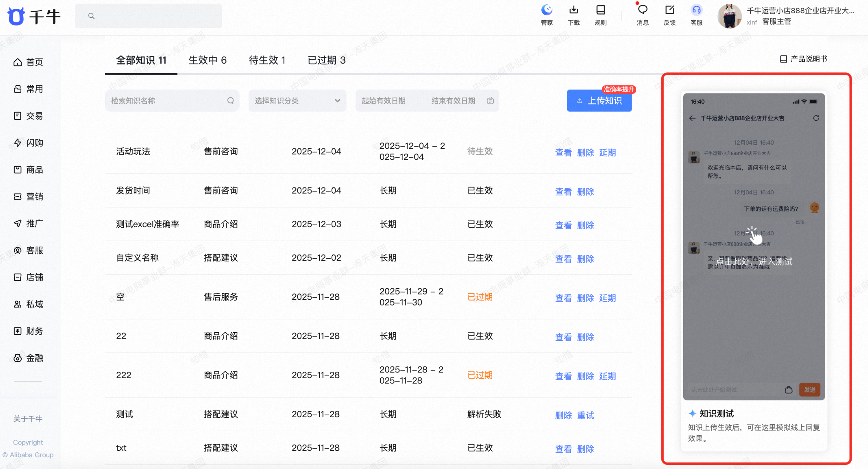Click 重试 for 测试 row
Image resolution: width=868 pixels, height=469 pixels.
point(585,415)
